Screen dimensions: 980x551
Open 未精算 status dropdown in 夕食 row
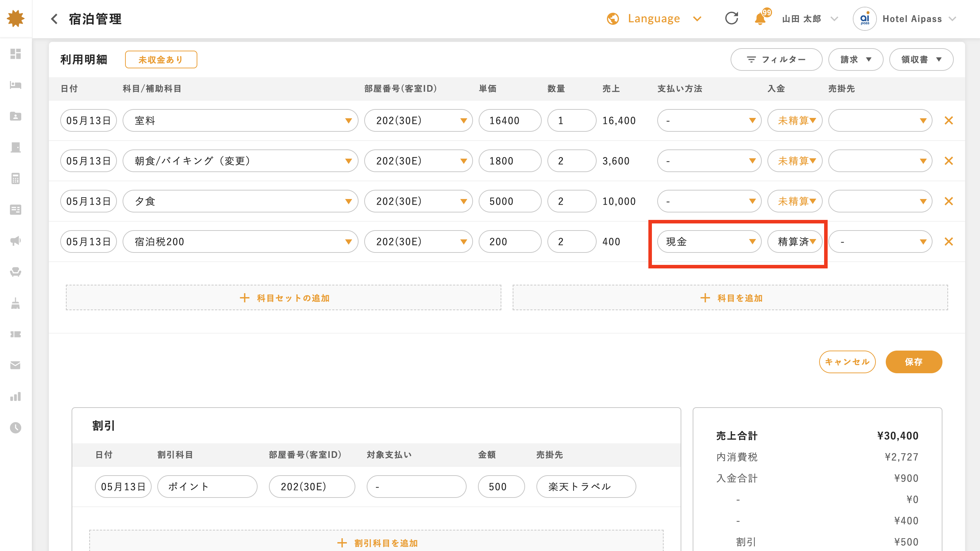[x=795, y=201]
